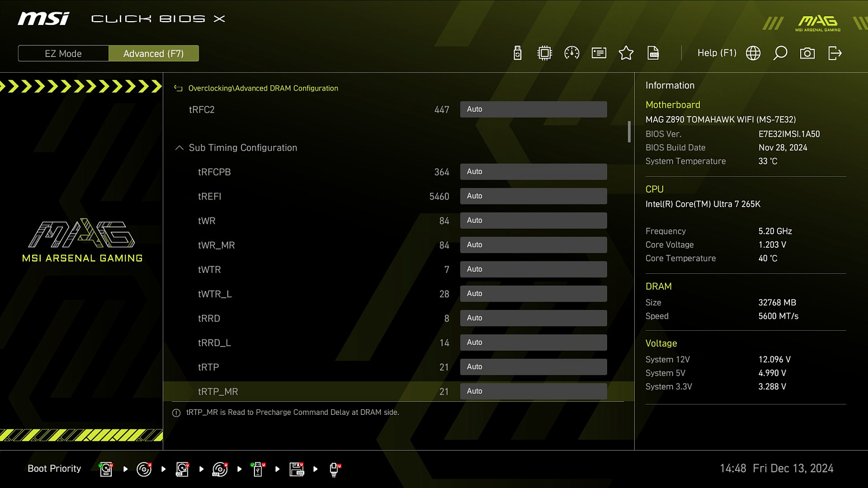
Task: Click the tRFCPB current value 364
Action: (x=442, y=172)
